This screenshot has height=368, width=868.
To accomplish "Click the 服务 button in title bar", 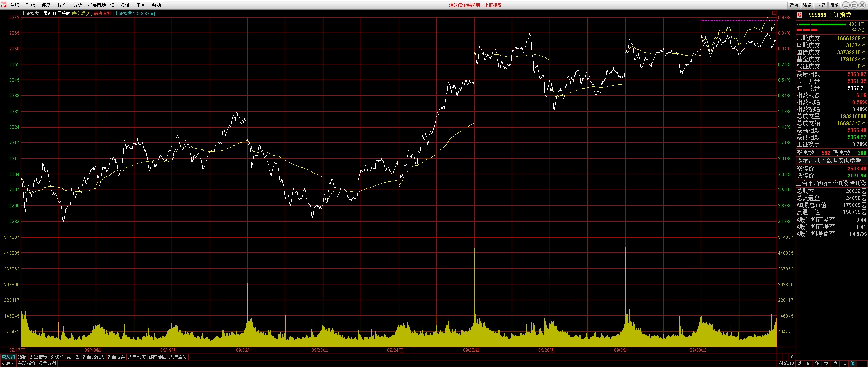I will 835,5.
